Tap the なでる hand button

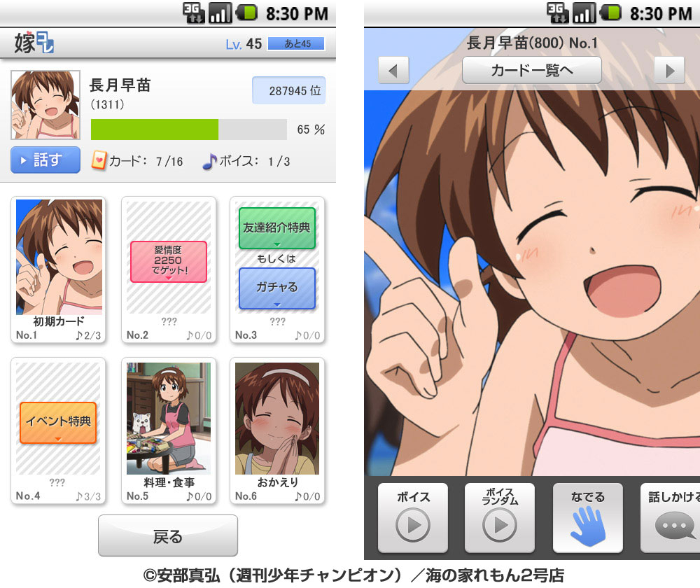[x=587, y=518]
